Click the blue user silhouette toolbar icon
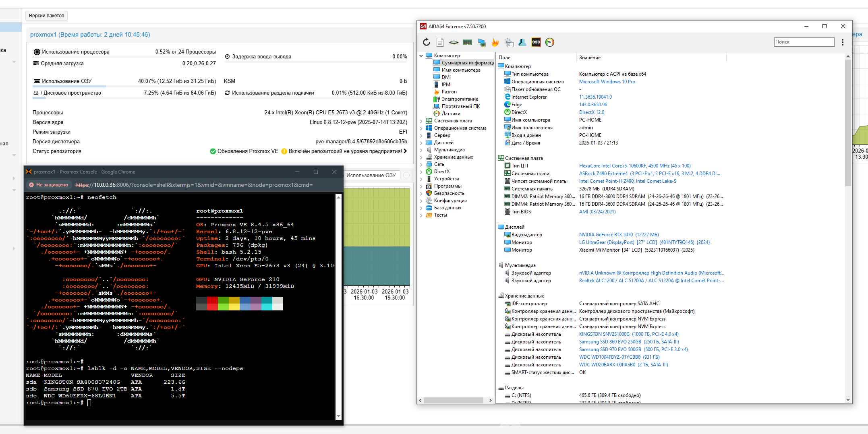The width and height of the screenshot is (868, 434). coord(522,42)
